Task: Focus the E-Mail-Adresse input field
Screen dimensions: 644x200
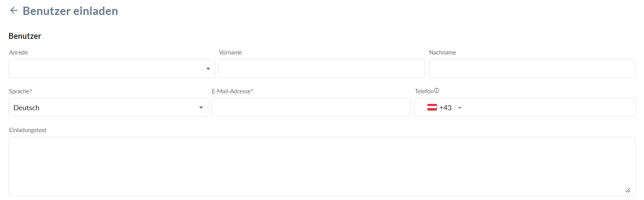Action: [311, 107]
